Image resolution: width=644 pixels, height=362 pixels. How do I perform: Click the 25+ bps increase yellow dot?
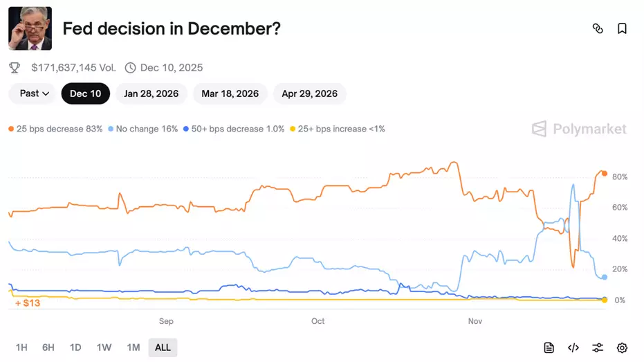pos(293,129)
